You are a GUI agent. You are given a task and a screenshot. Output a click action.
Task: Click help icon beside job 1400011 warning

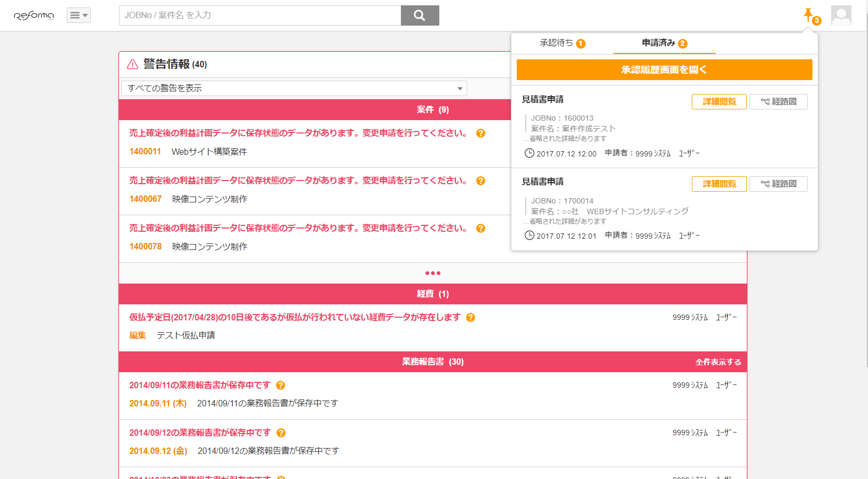(x=480, y=134)
